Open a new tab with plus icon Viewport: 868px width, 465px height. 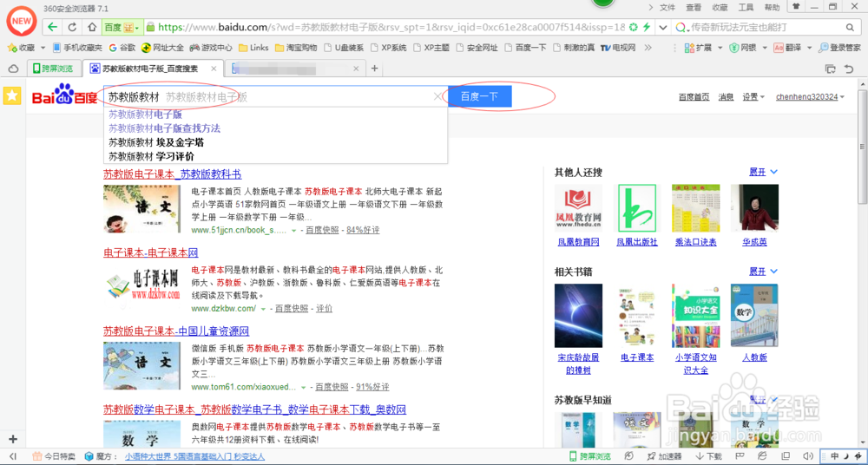[x=374, y=69]
